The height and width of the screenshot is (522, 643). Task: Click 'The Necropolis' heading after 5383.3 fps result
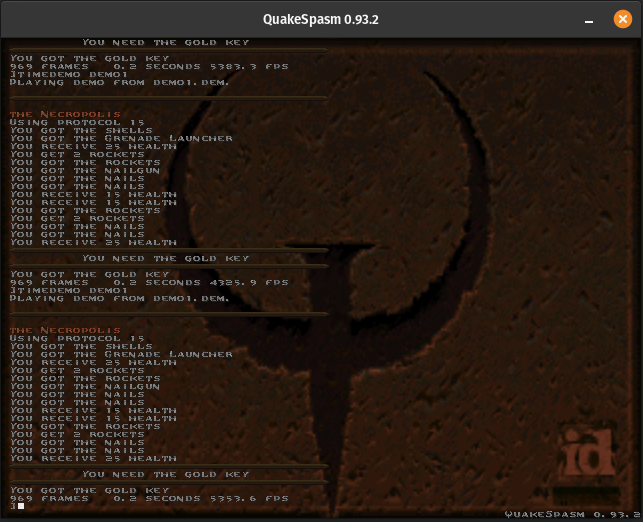pos(65,114)
